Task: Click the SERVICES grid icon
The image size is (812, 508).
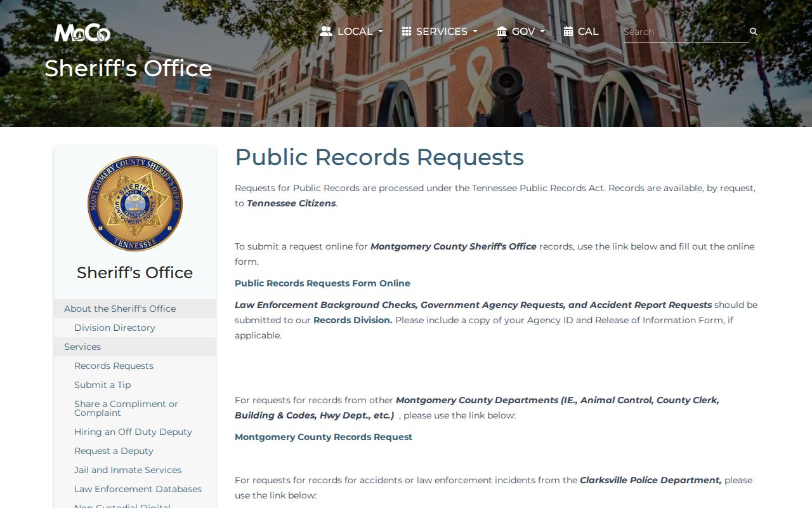Action: click(407, 31)
